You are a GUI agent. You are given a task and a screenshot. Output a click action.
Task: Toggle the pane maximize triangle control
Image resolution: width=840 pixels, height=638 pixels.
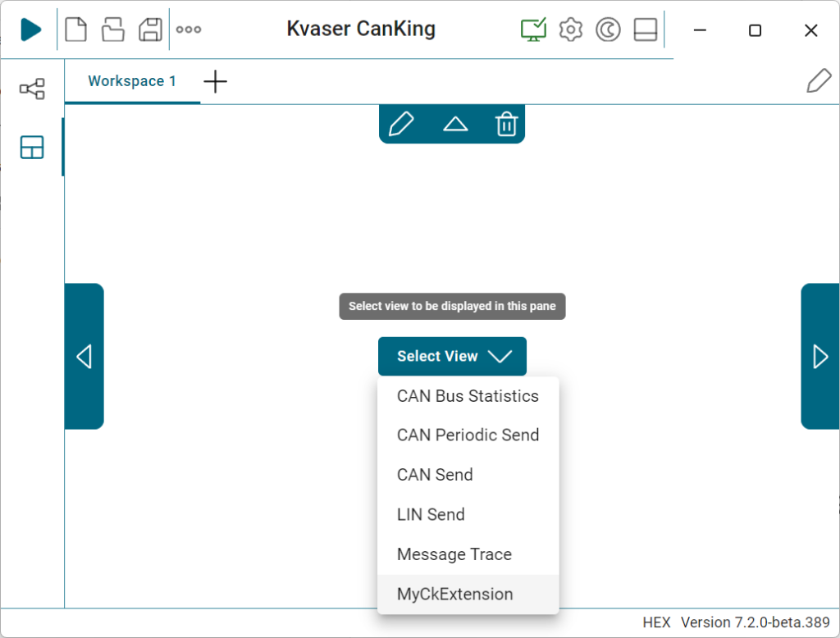pyautogui.click(x=454, y=124)
